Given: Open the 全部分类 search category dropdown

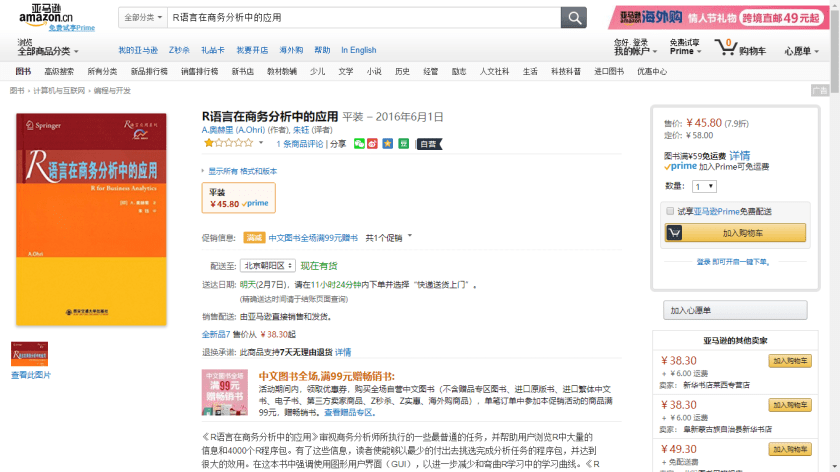Looking at the screenshot, I should pyautogui.click(x=142, y=18).
